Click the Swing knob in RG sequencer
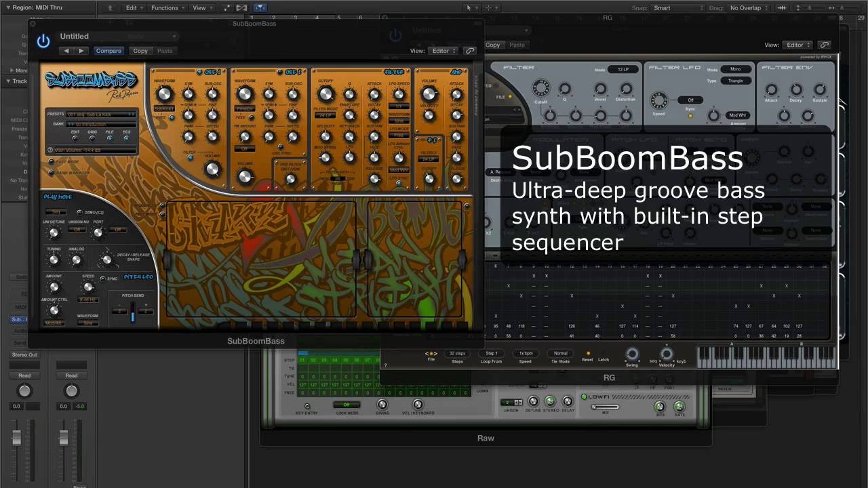Screen dimensions: 868x488 632,354
